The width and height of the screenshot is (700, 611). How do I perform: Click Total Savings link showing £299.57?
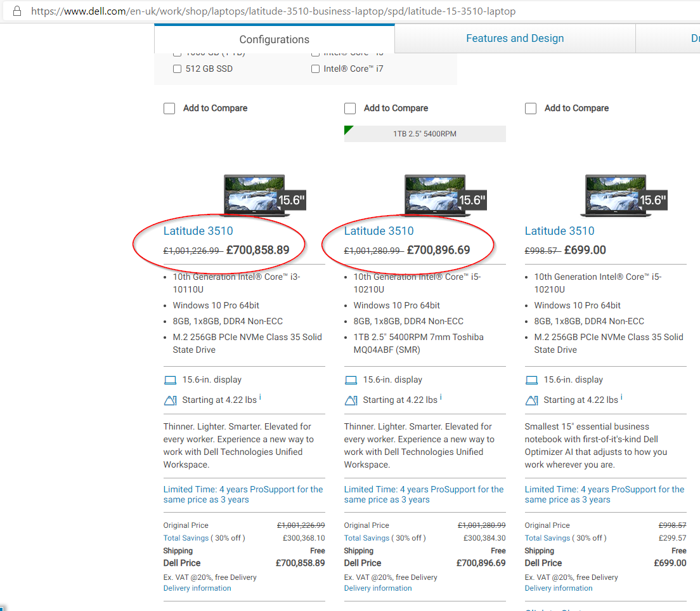coord(547,538)
